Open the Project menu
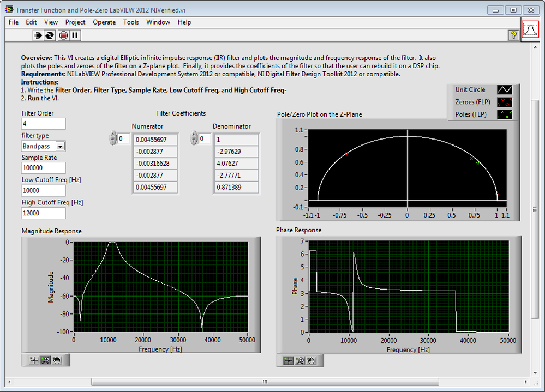 coord(75,22)
